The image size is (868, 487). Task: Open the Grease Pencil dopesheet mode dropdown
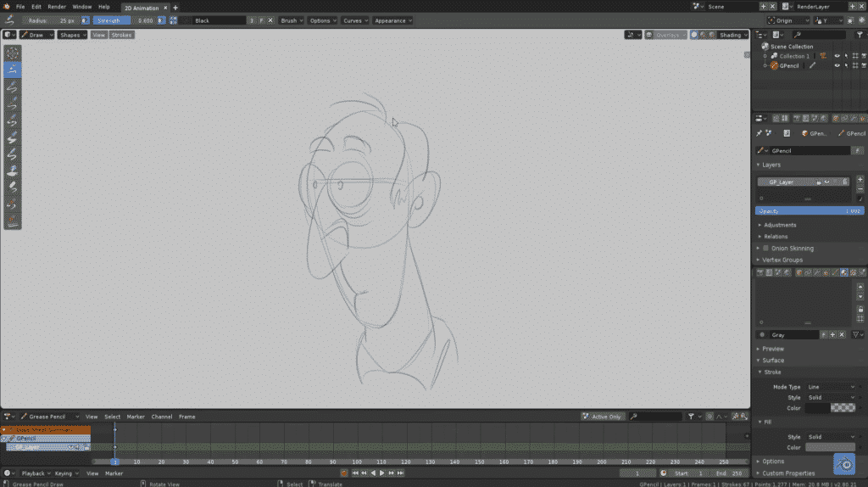[49, 417]
